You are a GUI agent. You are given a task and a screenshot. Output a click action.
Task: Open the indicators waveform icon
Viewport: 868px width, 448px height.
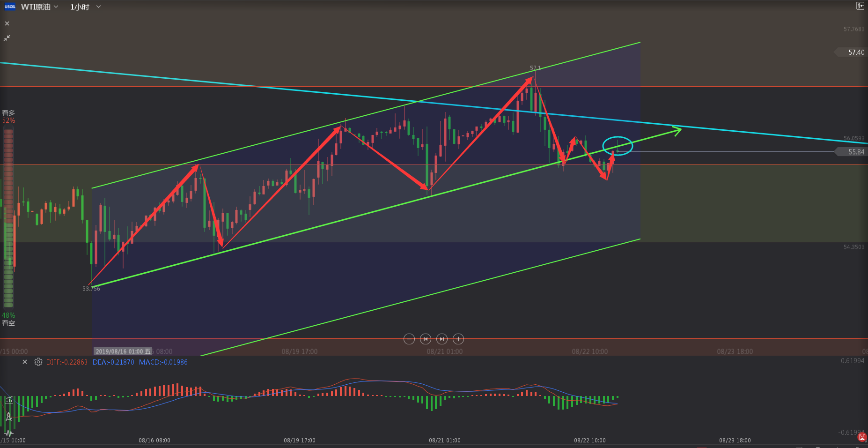(x=9, y=433)
